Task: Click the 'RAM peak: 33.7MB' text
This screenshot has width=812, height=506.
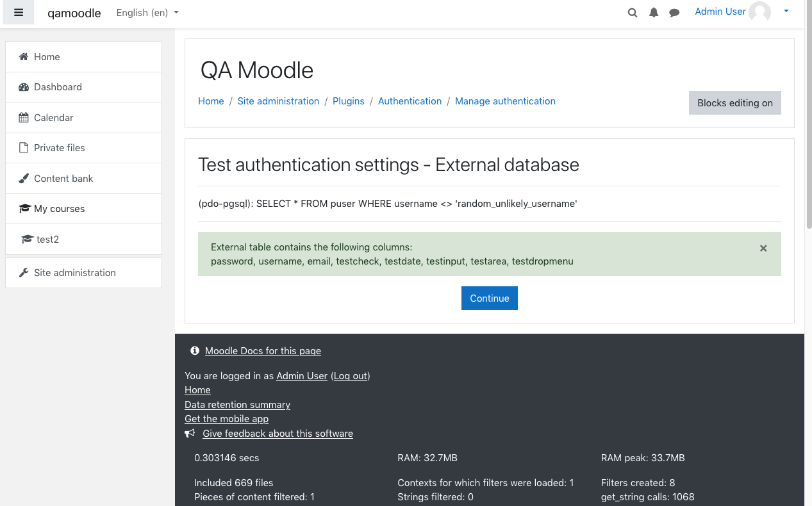Action: 643,458
